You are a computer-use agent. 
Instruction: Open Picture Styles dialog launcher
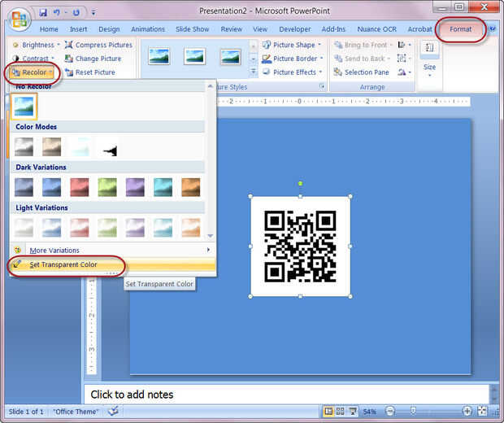(322, 86)
